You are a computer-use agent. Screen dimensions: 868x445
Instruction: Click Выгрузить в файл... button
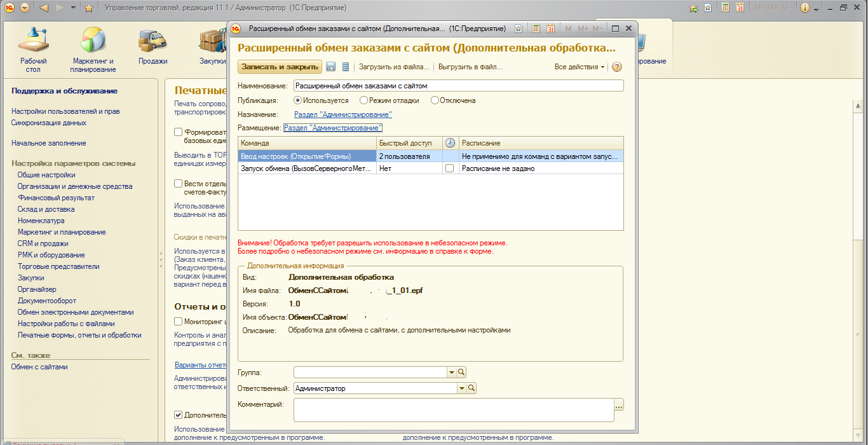pos(471,67)
